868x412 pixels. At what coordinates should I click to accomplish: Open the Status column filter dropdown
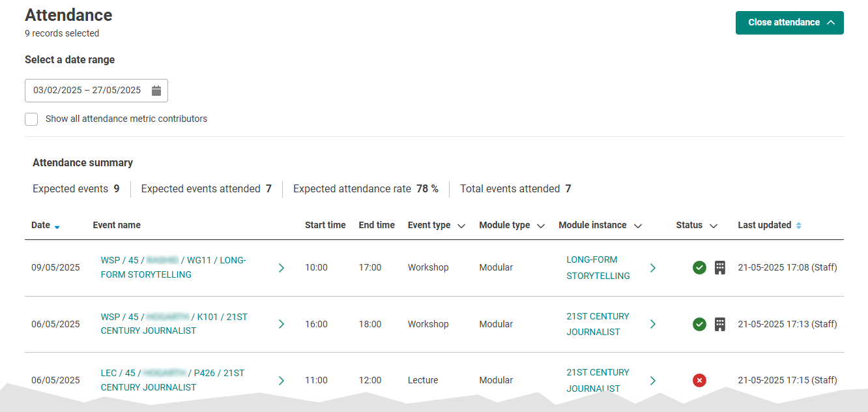pyautogui.click(x=713, y=226)
